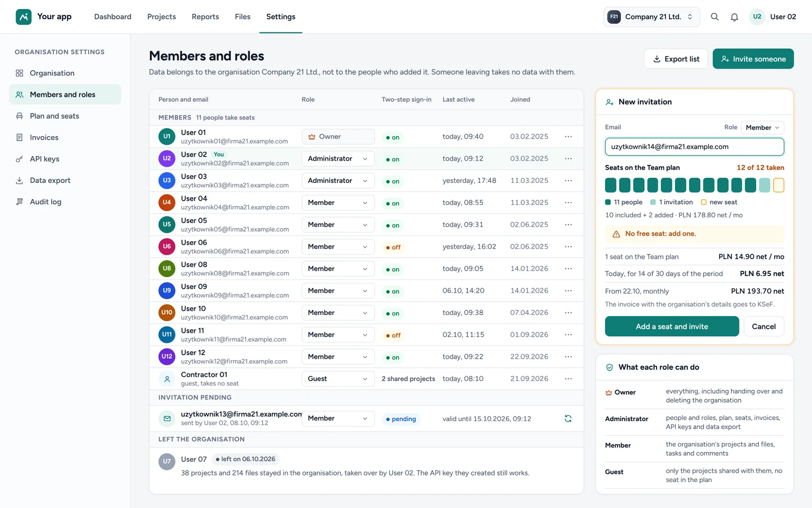Screen dimensions: 812x508
Task: Open the Company 21 Ltd. organisation switcher
Action: point(652,17)
